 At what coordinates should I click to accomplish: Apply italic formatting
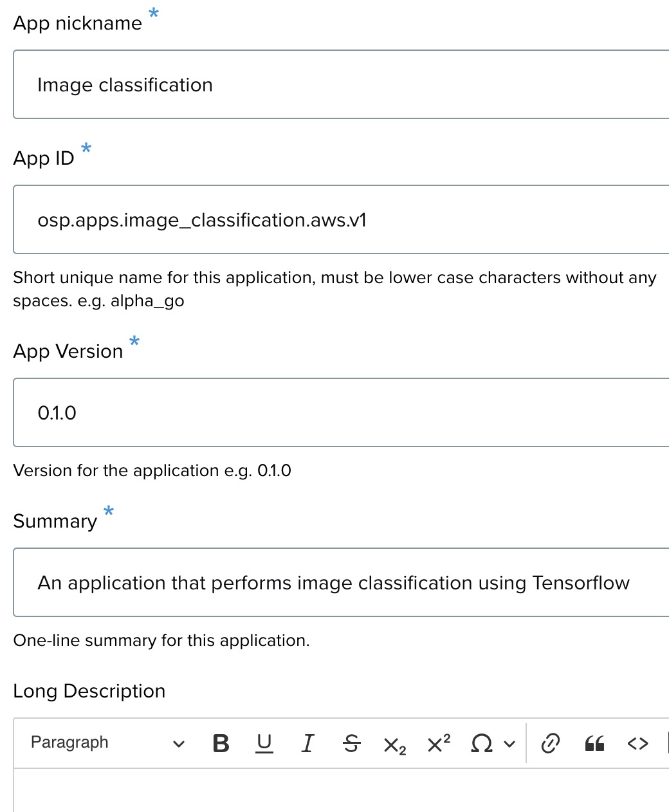pyautogui.click(x=307, y=744)
